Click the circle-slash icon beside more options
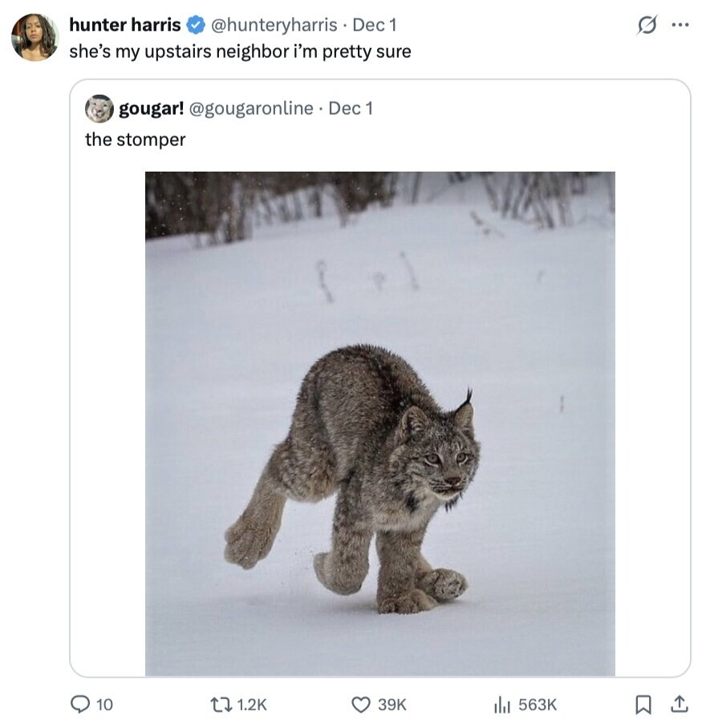This screenshot has height=728, width=706. pyautogui.click(x=645, y=26)
